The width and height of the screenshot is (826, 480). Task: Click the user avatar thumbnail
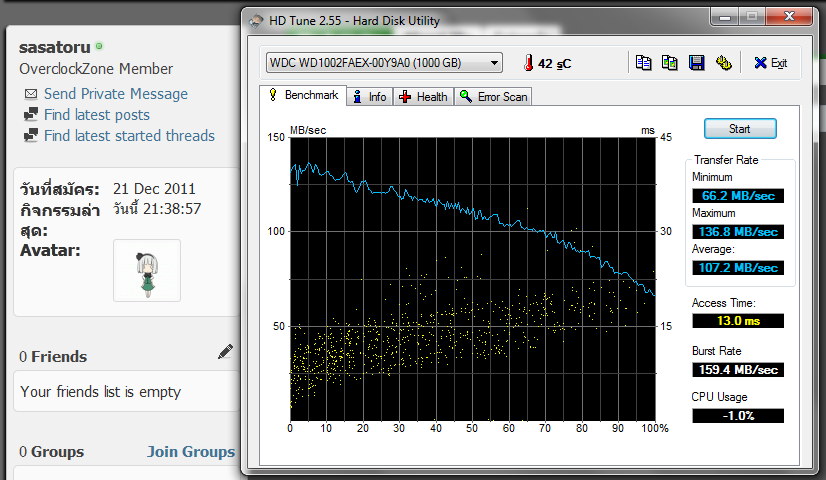147,270
